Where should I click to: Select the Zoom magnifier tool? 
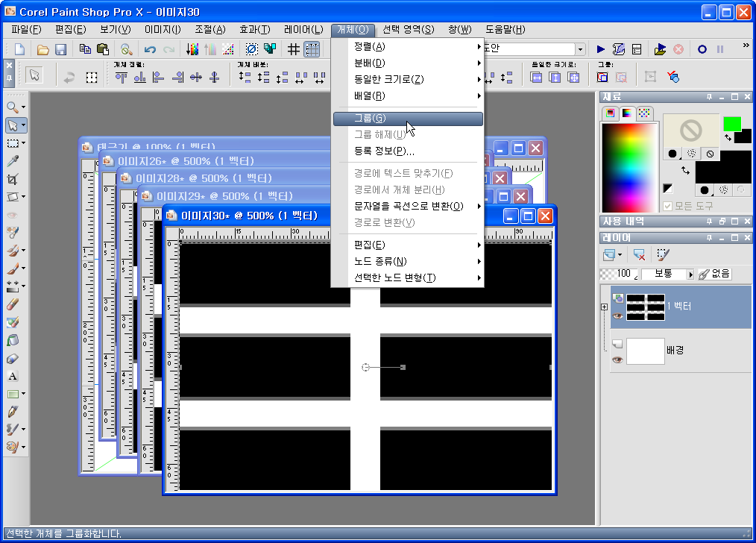pyautogui.click(x=13, y=107)
